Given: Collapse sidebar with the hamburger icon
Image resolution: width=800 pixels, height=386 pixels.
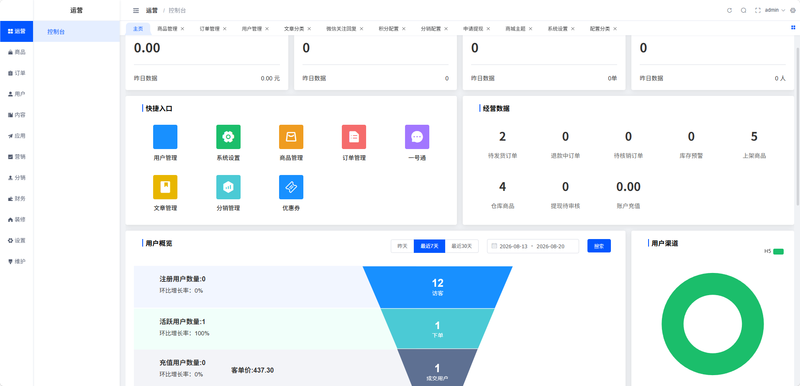Looking at the screenshot, I should [x=136, y=10].
